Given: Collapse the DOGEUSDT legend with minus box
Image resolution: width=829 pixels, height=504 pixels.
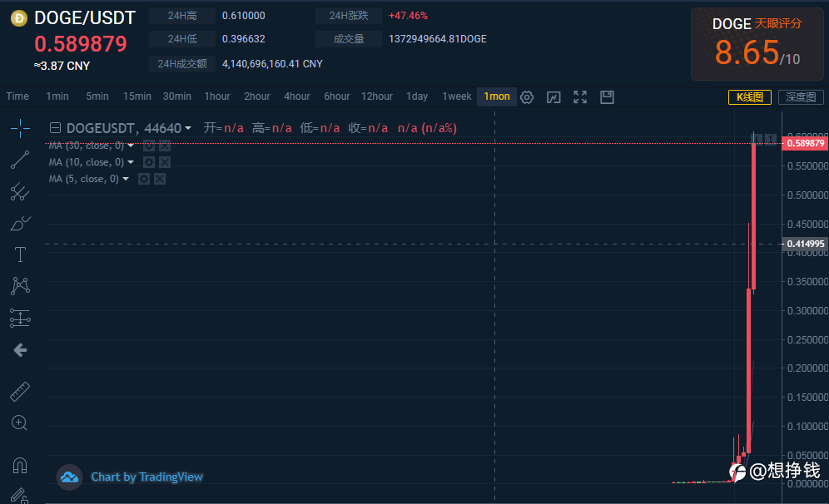Looking at the screenshot, I should tap(55, 128).
